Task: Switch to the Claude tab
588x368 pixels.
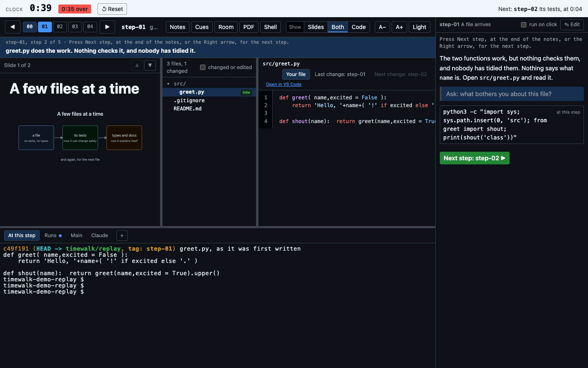Action: 100,236
